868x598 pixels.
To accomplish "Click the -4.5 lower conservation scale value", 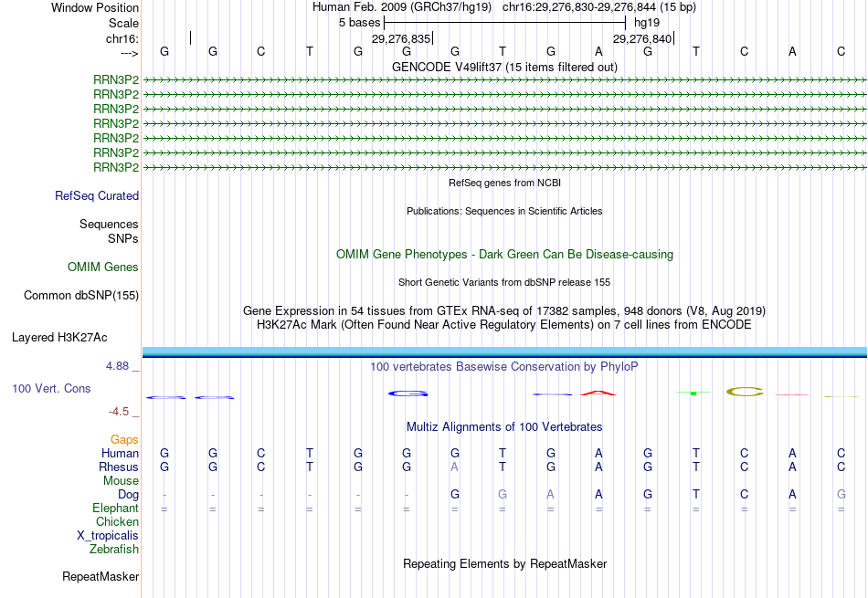I will [119, 412].
